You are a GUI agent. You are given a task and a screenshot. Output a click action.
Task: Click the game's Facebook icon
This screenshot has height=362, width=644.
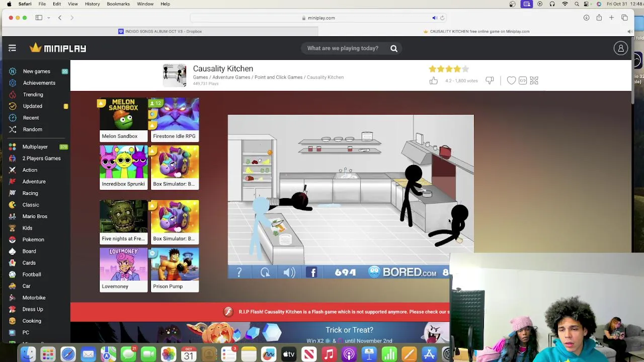tap(312, 272)
